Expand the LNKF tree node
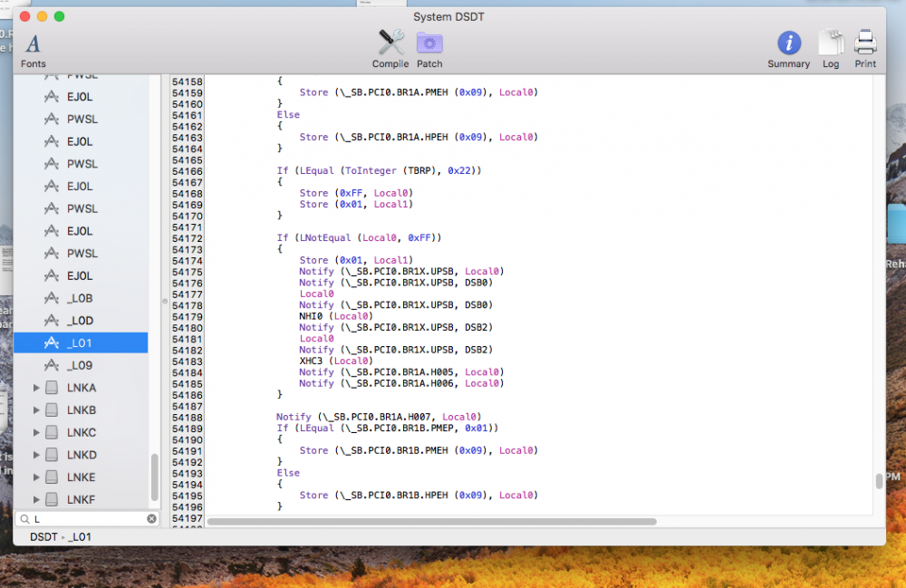Image resolution: width=906 pixels, height=588 pixels. [x=36, y=499]
